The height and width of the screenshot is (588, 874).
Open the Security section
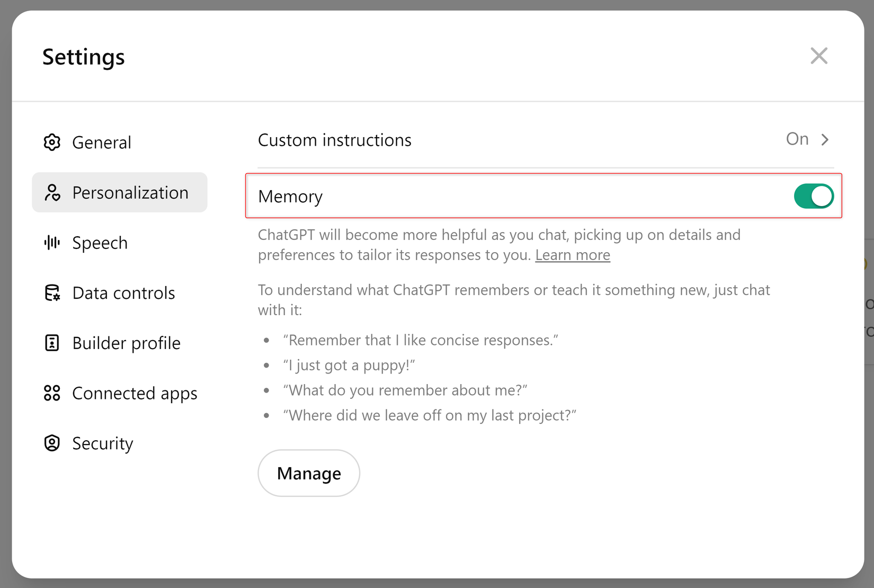coord(103,443)
